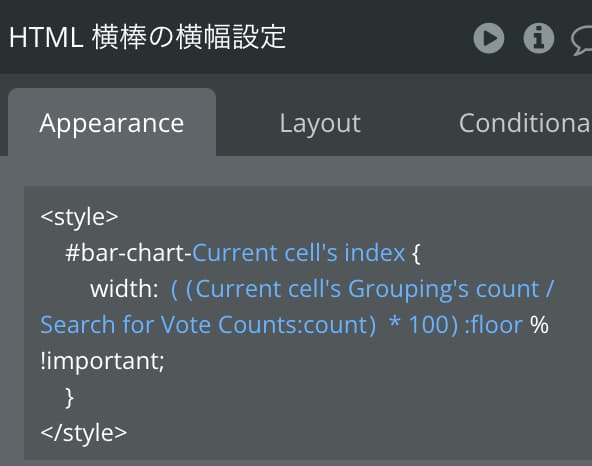Click the % sign after floor
The width and height of the screenshot is (592, 466).
539,325
